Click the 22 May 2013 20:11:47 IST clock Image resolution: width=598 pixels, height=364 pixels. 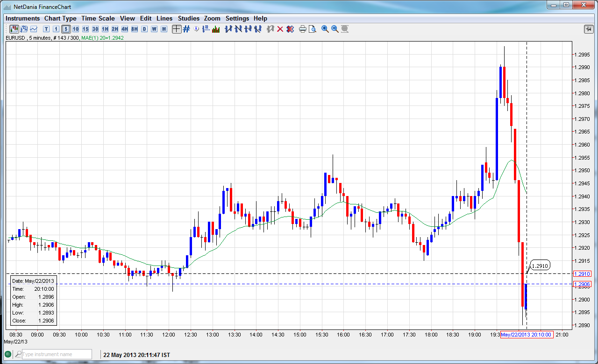pyautogui.click(x=136, y=355)
